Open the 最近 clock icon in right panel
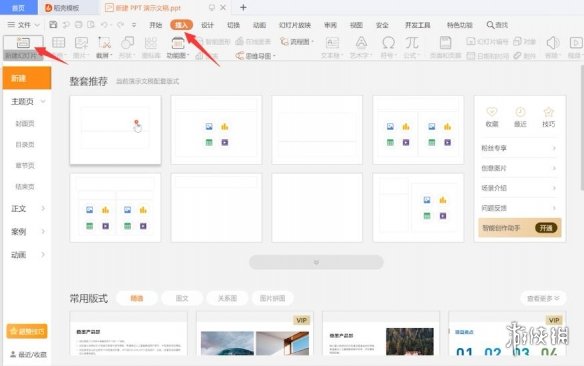The height and width of the screenshot is (366, 584). pos(520,112)
